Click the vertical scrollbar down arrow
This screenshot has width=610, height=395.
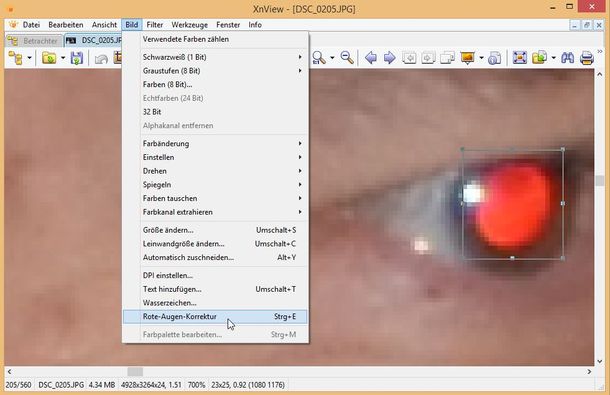(599, 361)
